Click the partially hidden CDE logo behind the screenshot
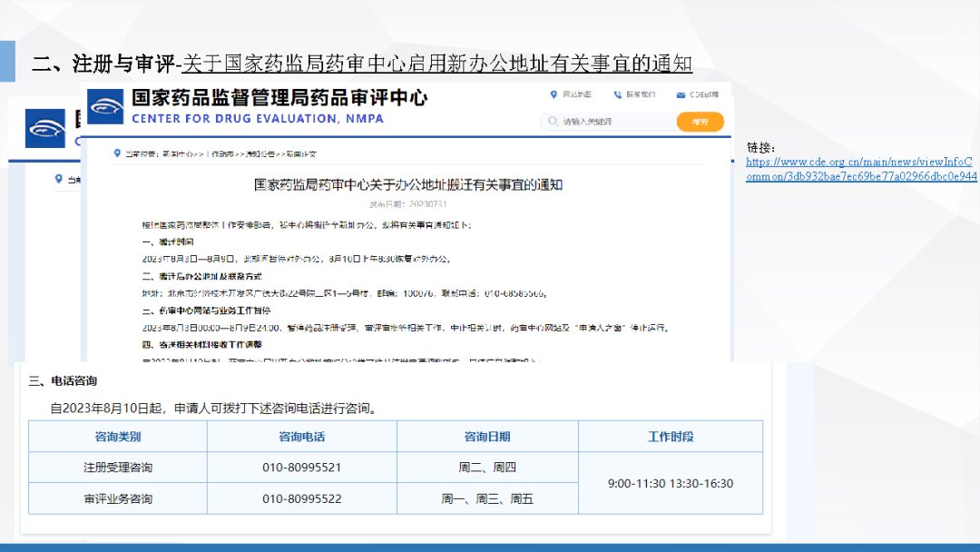Viewport: 980px width, 552px height. coord(45,128)
